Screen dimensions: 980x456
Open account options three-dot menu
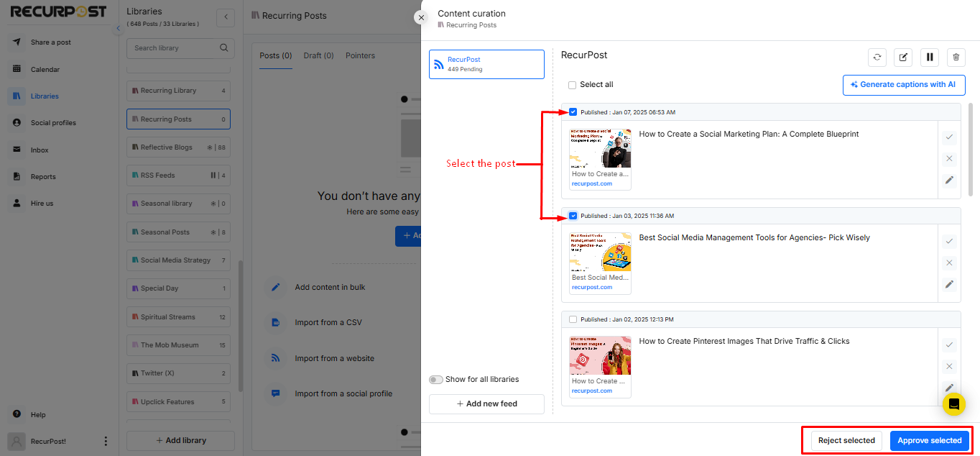[x=106, y=441]
